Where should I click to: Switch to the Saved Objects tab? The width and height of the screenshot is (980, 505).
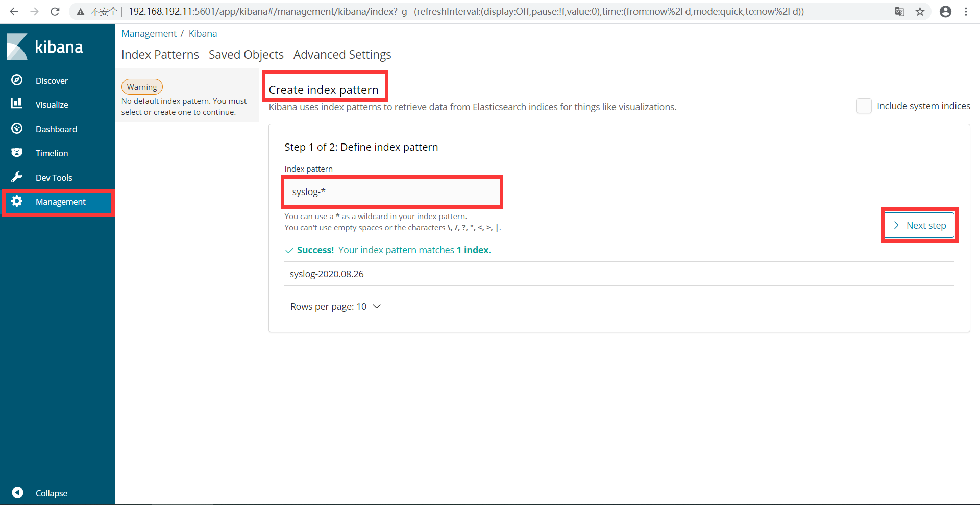point(246,54)
